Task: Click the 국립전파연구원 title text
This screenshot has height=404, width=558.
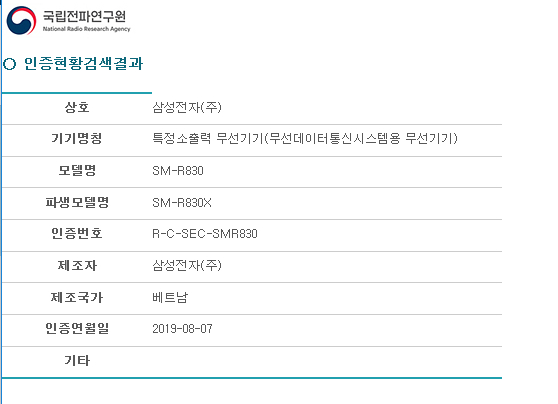Action: point(84,16)
